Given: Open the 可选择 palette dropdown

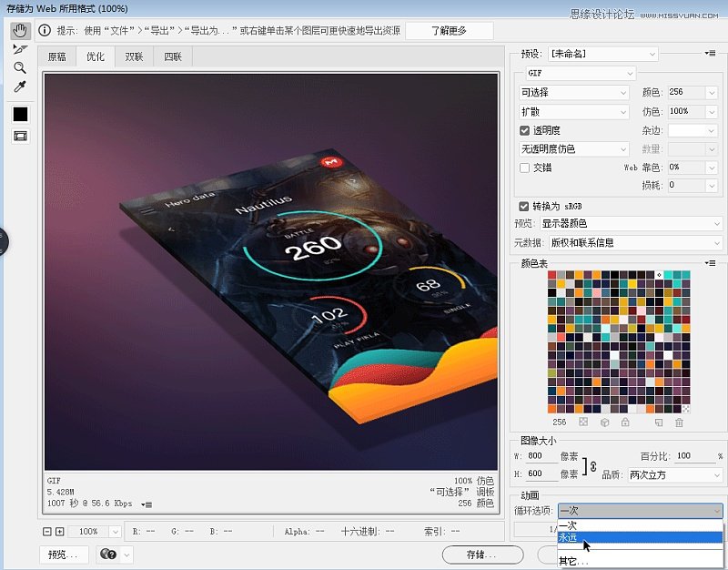Looking at the screenshot, I should pos(574,93).
